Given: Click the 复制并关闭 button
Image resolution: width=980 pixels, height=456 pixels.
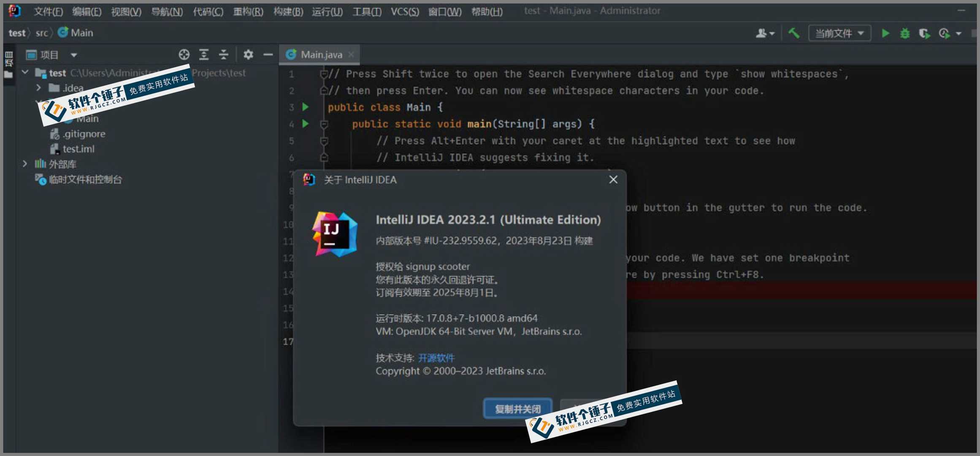Looking at the screenshot, I should tap(517, 409).
